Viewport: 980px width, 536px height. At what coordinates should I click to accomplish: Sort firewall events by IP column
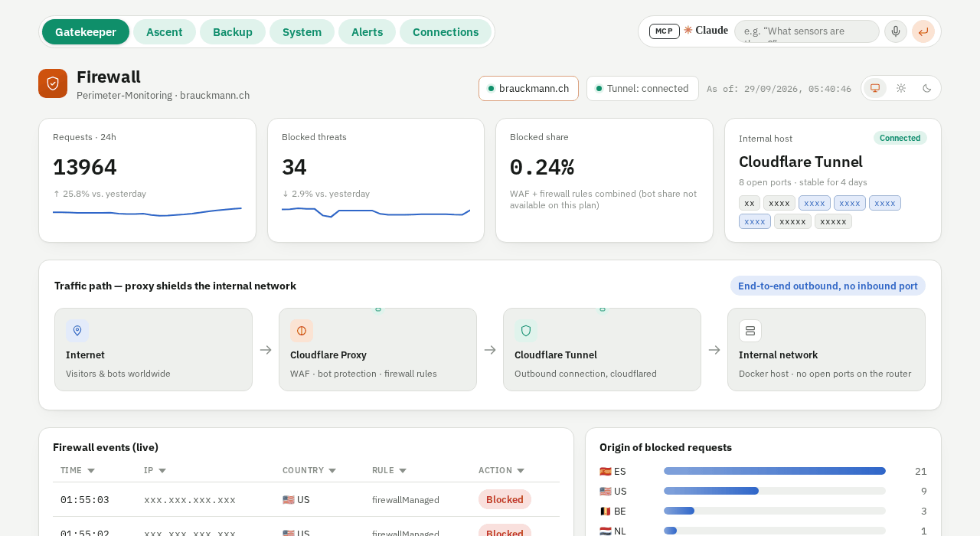[155, 470]
